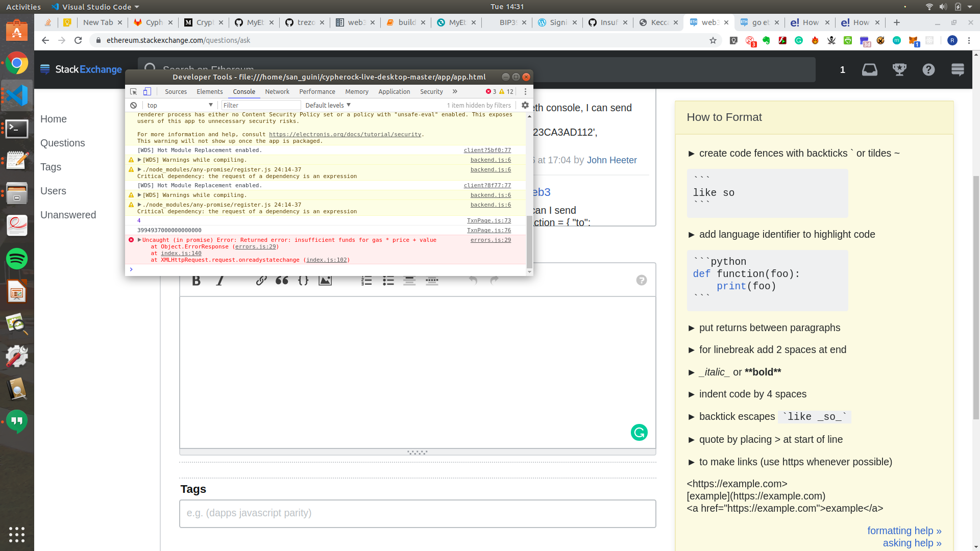Click the question body text area

pos(418,372)
